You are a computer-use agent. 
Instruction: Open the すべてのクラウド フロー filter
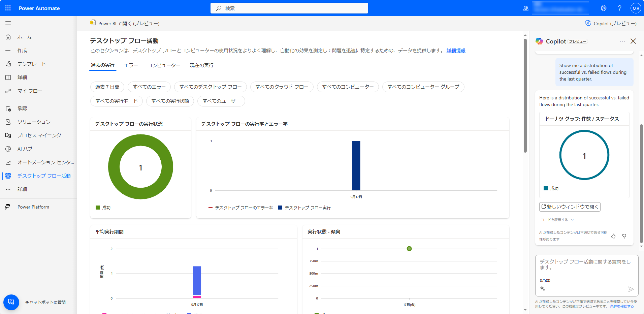(282, 87)
